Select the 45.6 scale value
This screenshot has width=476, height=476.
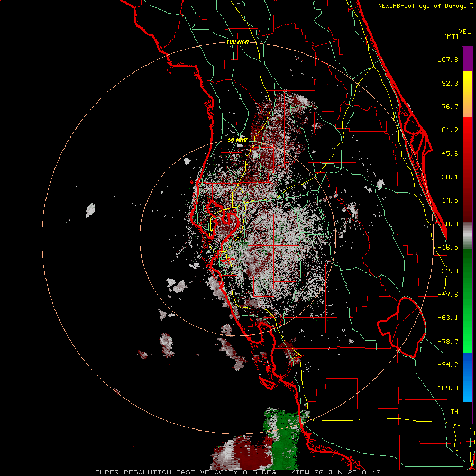tap(450, 153)
